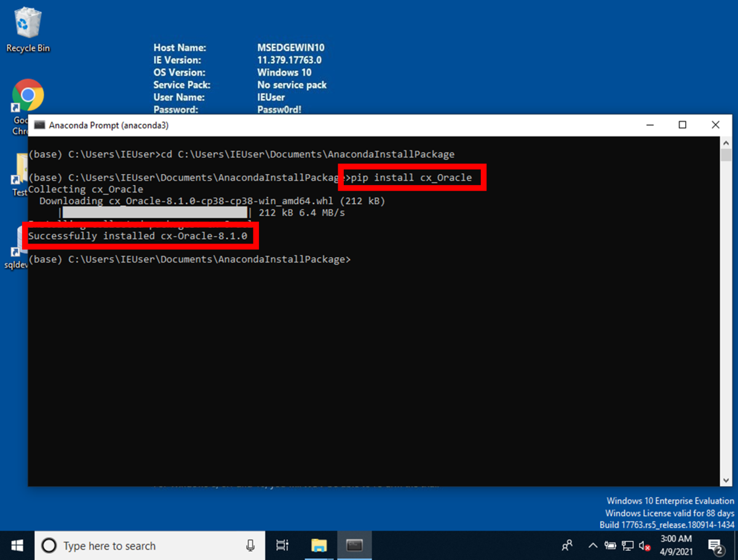Open the Action Center notifications icon
Image resolution: width=738 pixels, height=560 pixels.
[x=715, y=545]
